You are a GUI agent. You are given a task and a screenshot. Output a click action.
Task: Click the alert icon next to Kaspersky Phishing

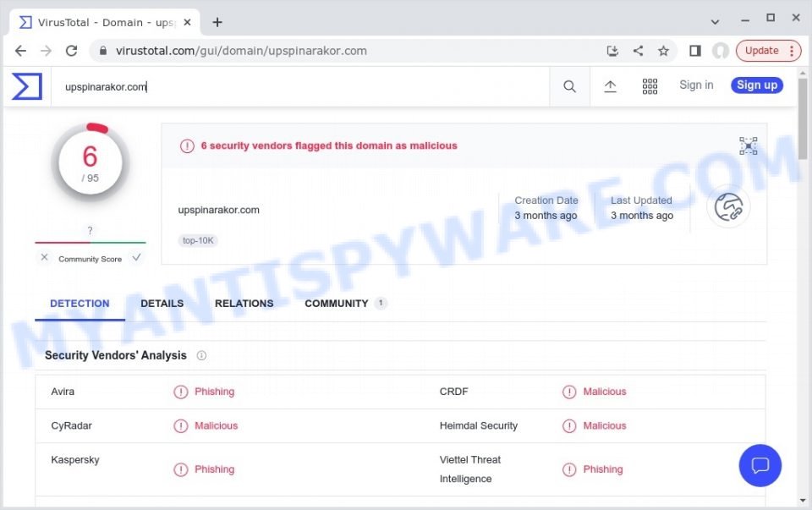[181, 469]
